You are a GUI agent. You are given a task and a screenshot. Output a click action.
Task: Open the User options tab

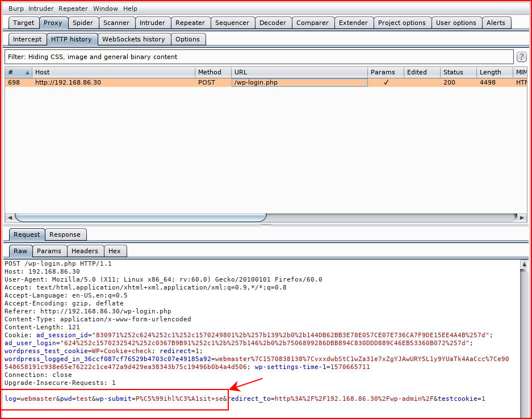click(x=456, y=23)
